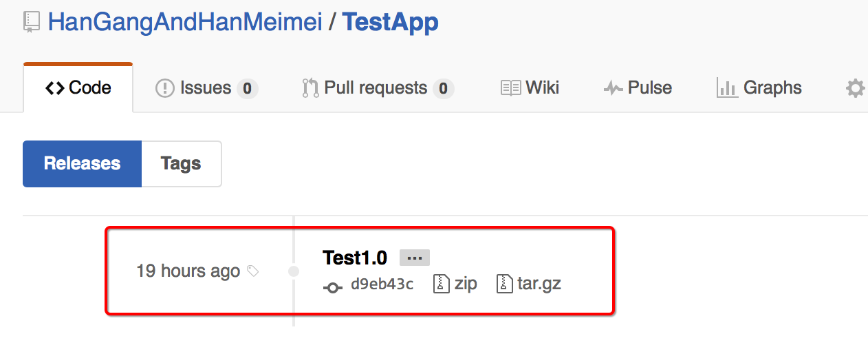The image size is (868, 354).
Task: Open the Issues tab
Action: click(x=207, y=88)
